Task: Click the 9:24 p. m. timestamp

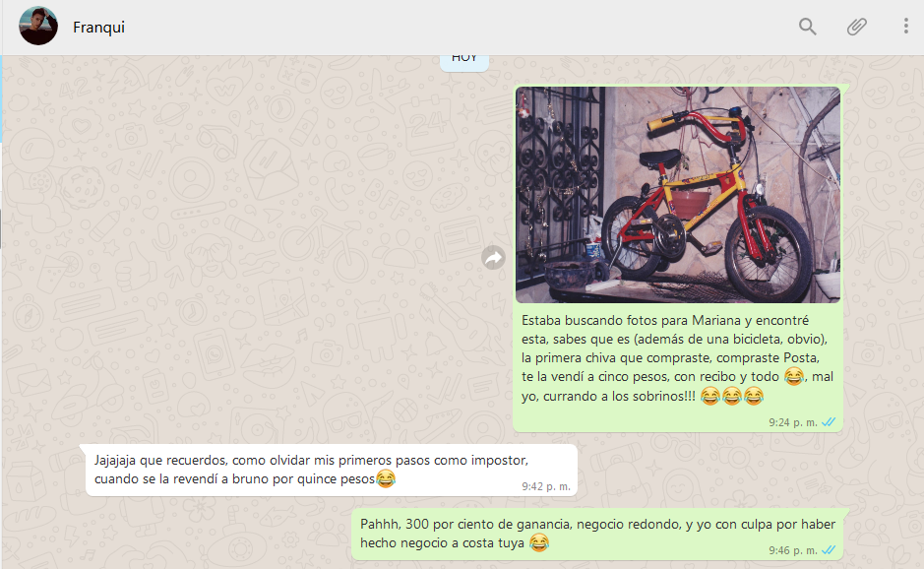Action: [x=792, y=422]
